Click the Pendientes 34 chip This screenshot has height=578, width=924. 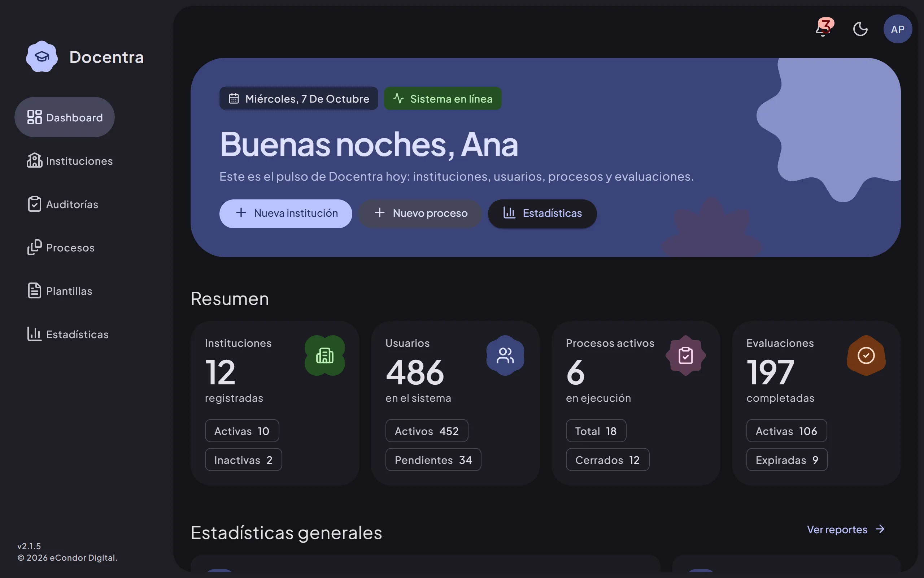click(x=433, y=460)
